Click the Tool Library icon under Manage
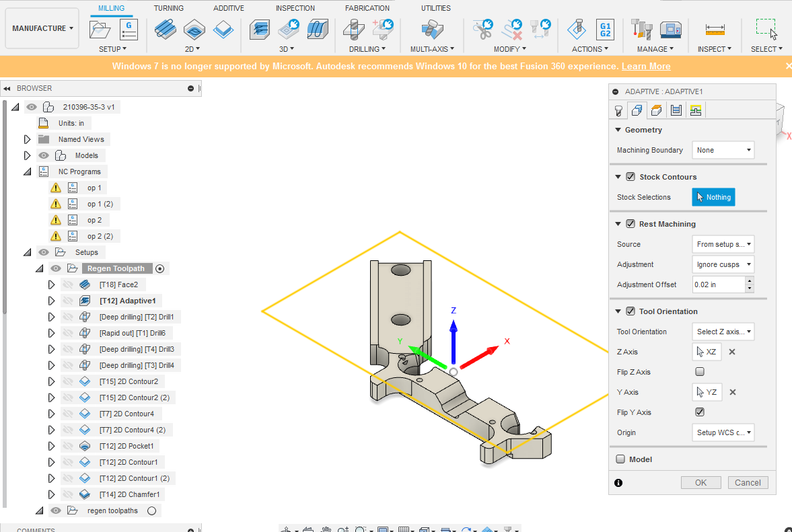Image resolution: width=792 pixels, height=532 pixels. tap(641, 28)
